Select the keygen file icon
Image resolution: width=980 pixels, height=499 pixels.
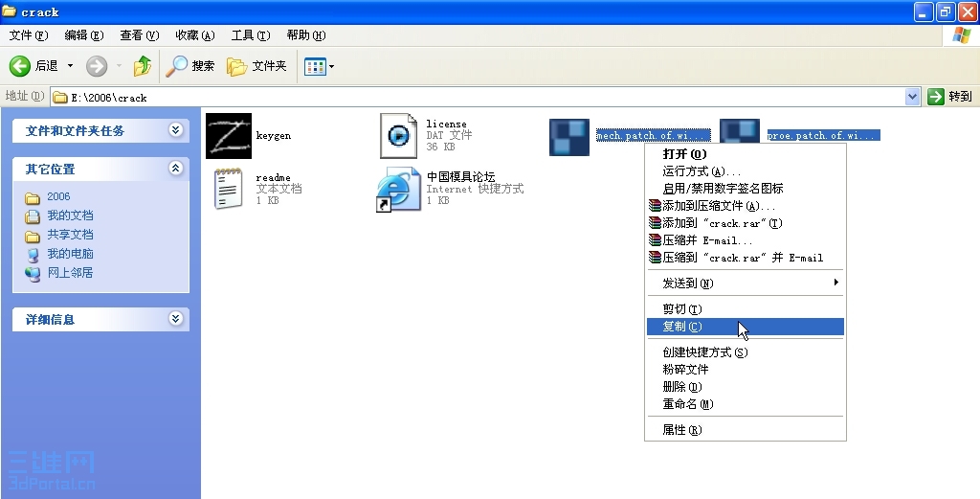point(229,136)
